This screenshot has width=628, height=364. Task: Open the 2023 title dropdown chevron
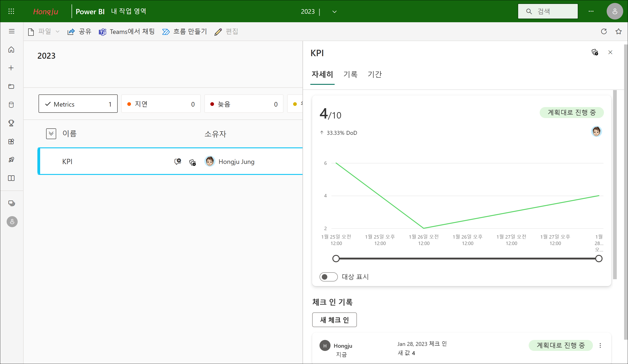[x=334, y=12]
